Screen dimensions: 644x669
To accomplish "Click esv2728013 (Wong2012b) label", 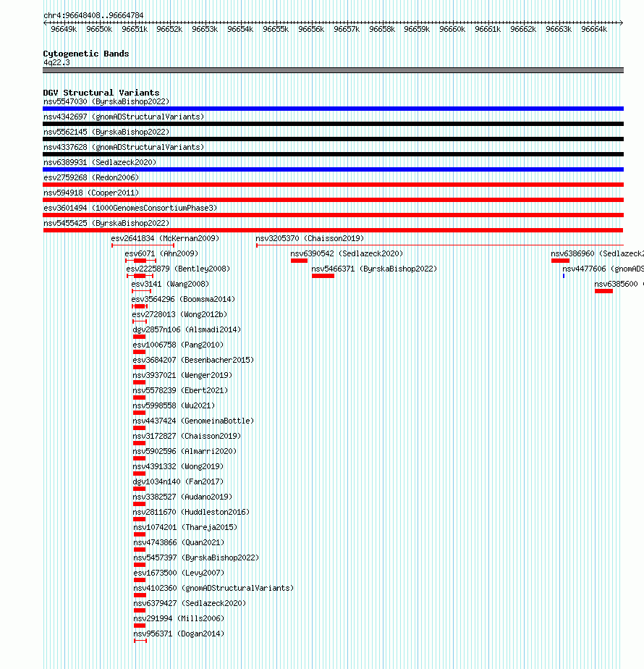I will pos(179,314).
